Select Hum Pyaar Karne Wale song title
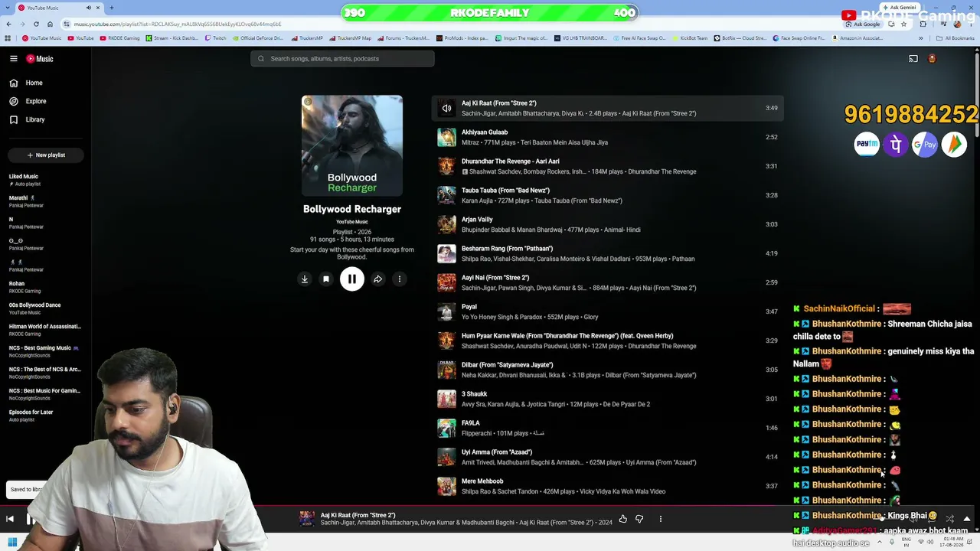This screenshot has width=980, height=551. coord(567,336)
